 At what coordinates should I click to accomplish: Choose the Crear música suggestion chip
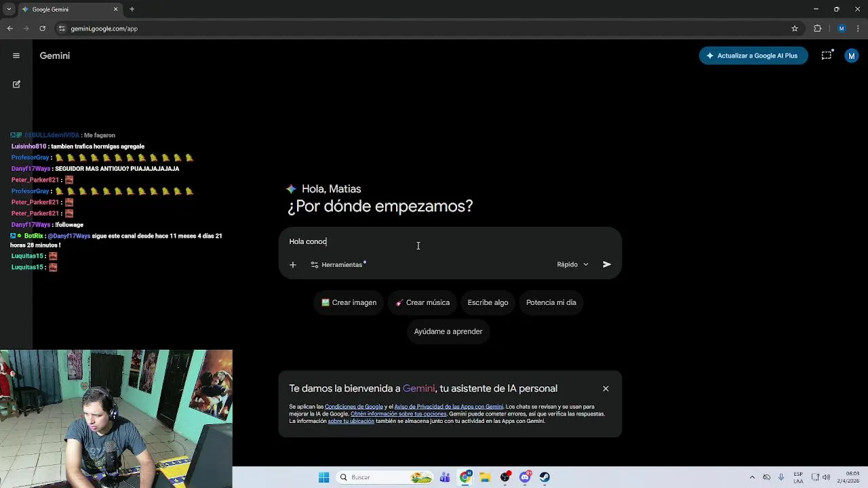[x=423, y=302]
